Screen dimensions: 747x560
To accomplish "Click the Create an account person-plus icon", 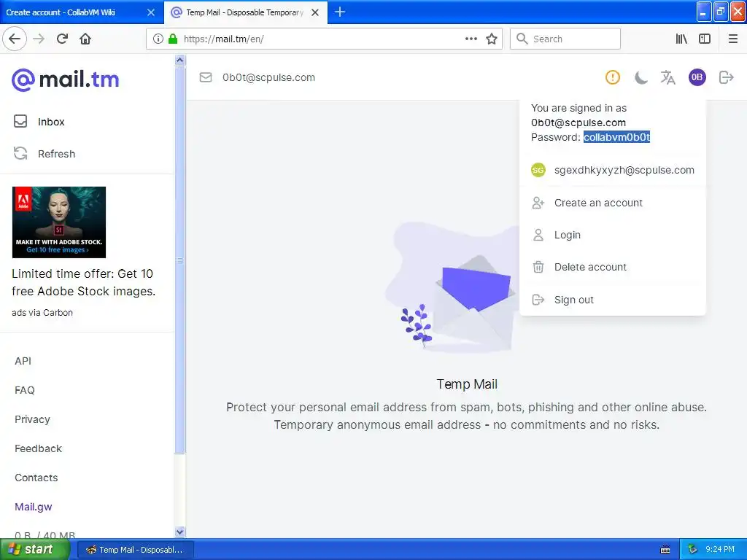I will [538, 203].
